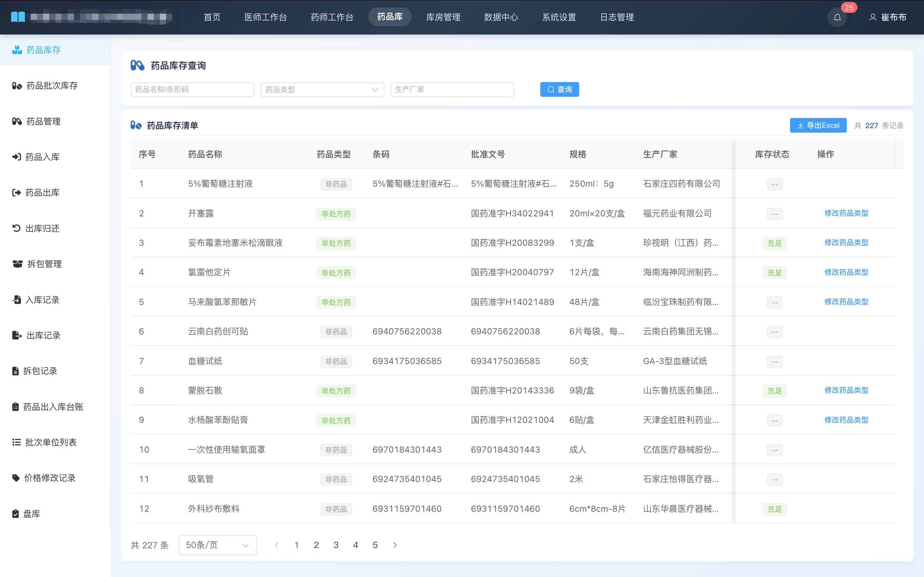Open 医师工作台 top menu
This screenshot has width=924, height=577.
point(266,17)
